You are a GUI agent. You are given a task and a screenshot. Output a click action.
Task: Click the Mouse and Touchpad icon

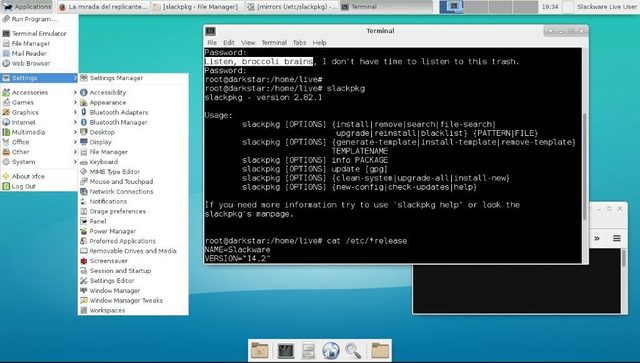coord(84,182)
